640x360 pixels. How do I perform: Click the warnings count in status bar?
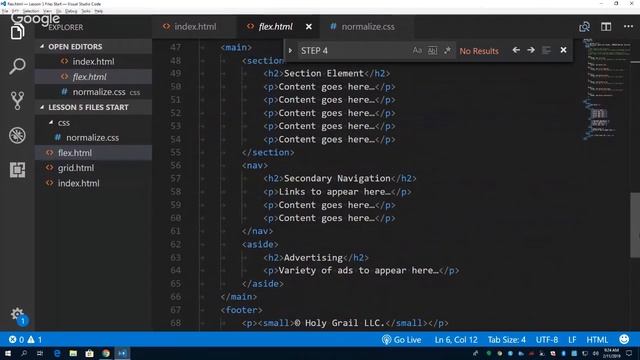(x=35, y=340)
